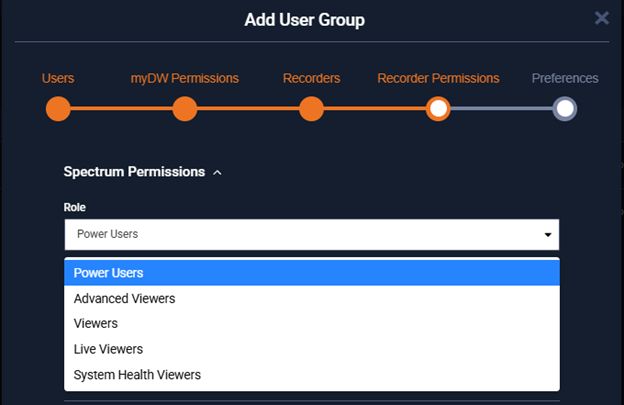Select Live Viewers from the list
The width and height of the screenshot is (624, 405).
108,349
